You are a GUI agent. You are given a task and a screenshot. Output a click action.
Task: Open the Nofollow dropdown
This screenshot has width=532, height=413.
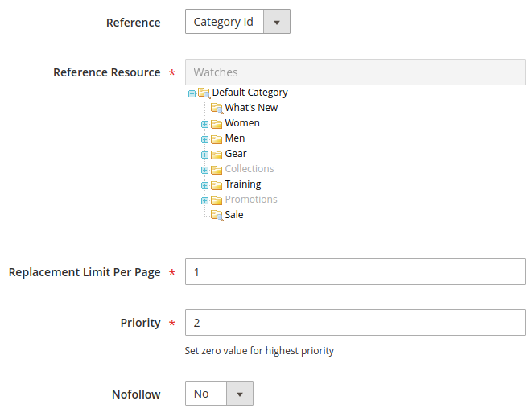coord(219,394)
